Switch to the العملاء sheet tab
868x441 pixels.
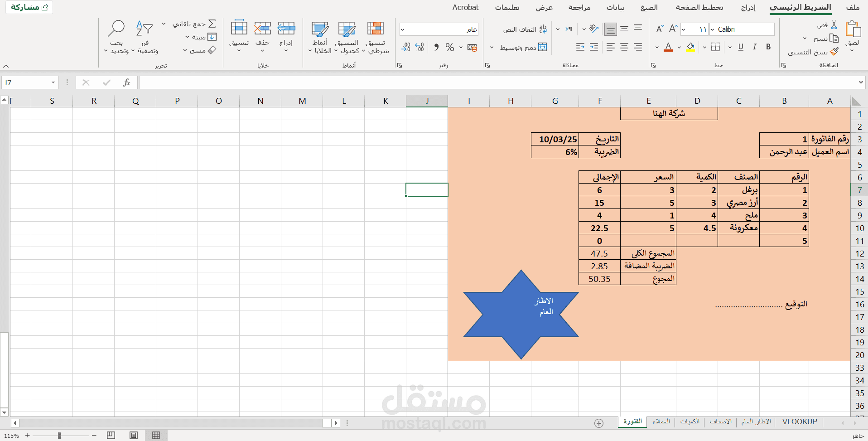pyautogui.click(x=661, y=422)
